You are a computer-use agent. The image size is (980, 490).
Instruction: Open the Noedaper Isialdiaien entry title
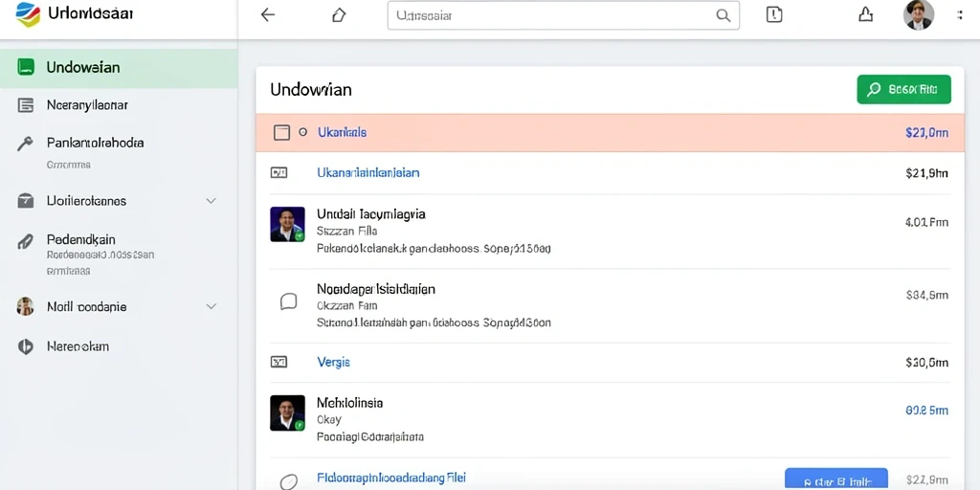pyautogui.click(x=376, y=289)
